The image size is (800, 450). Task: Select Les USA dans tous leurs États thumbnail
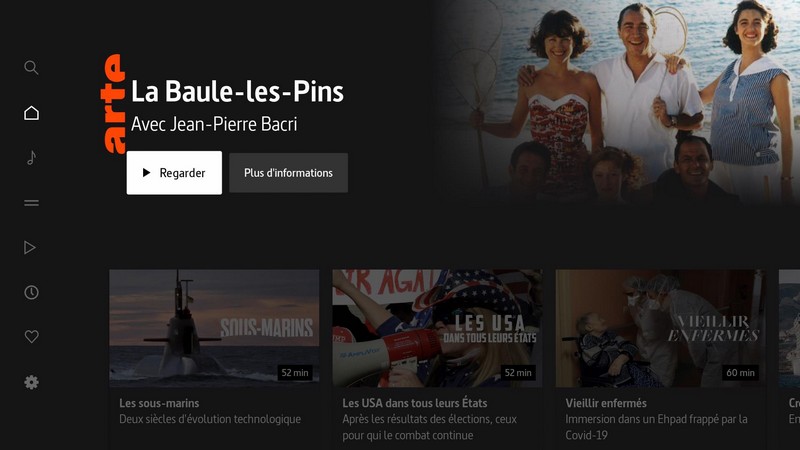tap(437, 328)
